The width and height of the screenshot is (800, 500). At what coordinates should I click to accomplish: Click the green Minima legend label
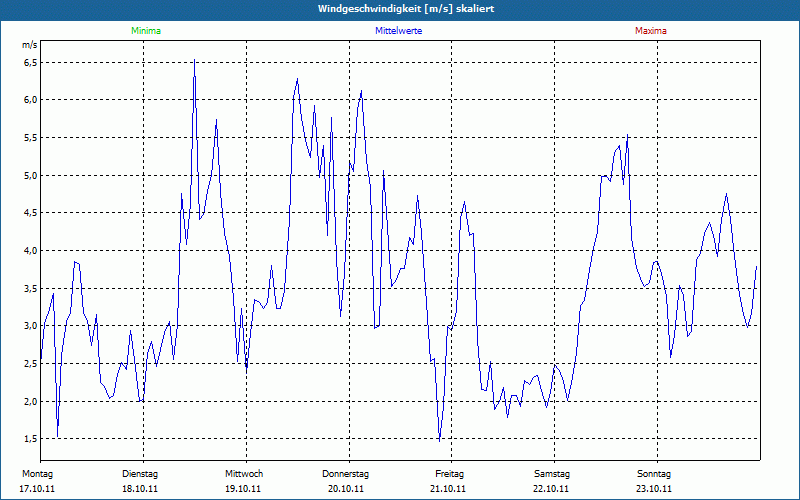tap(146, 31)
